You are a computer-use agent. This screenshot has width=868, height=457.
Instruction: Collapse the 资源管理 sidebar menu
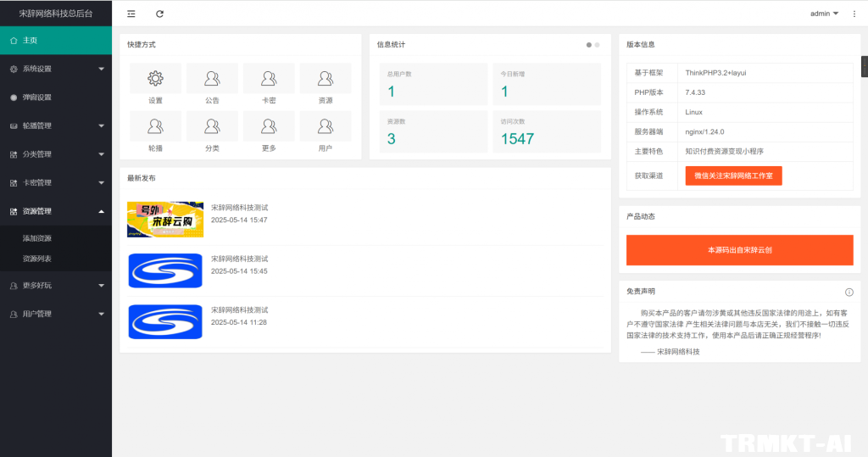point(56,211)
